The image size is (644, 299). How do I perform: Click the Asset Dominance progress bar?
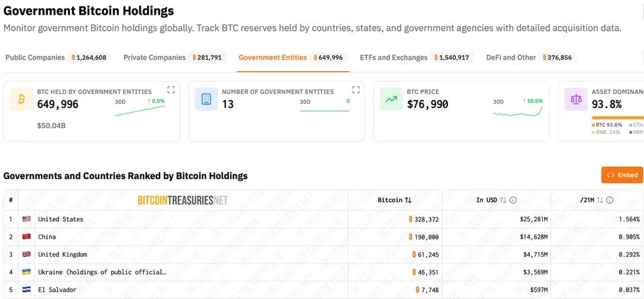pos(617,118)
